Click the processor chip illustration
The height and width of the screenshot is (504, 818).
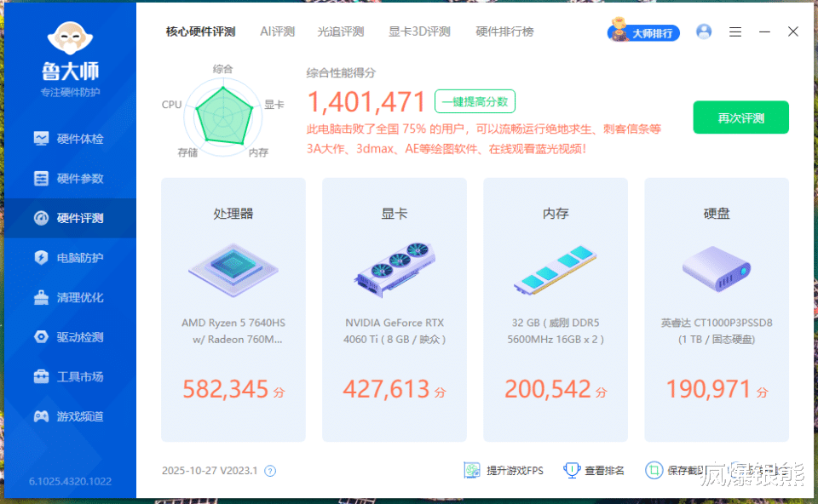tap(233, 270)
